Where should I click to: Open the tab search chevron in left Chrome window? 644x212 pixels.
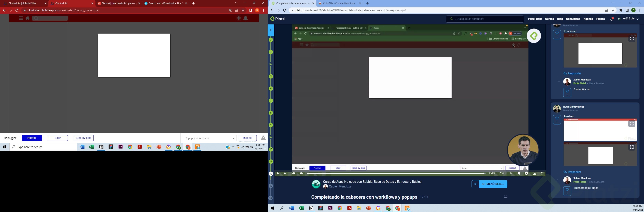236,3
